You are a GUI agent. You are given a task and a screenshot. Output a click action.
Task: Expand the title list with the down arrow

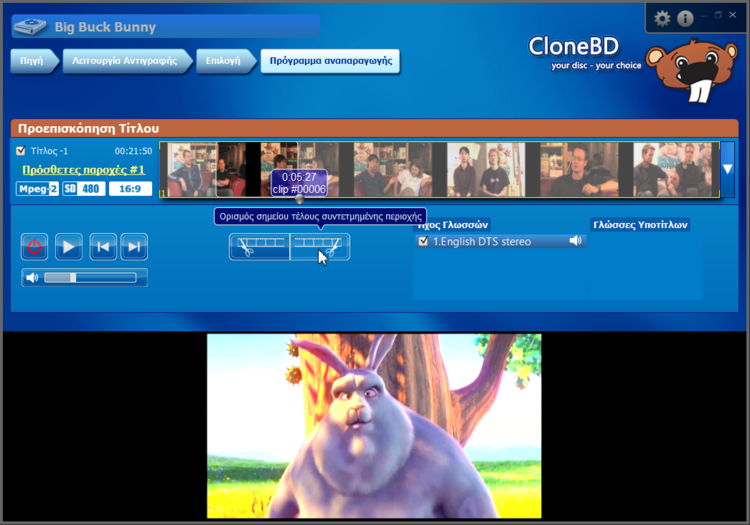tap(728, 169)
